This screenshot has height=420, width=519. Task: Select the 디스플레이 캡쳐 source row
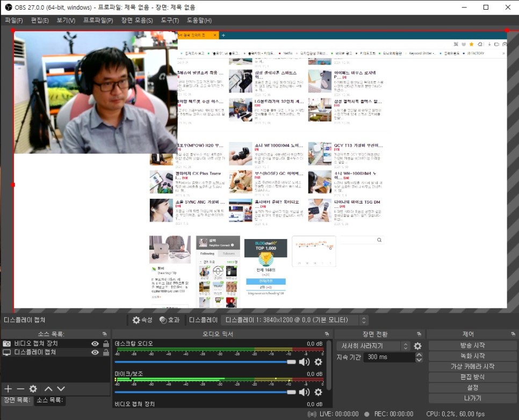[x=56, y=352]
